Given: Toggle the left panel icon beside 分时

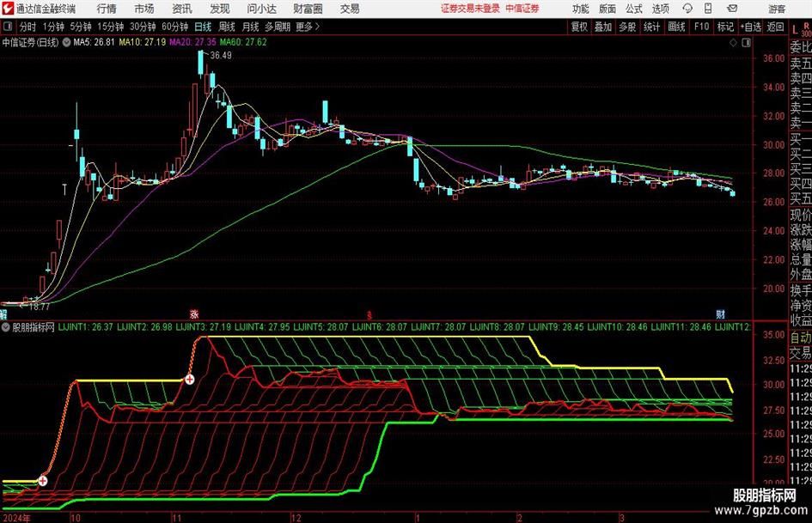Looking at the screenshot, I should (7, 27).
